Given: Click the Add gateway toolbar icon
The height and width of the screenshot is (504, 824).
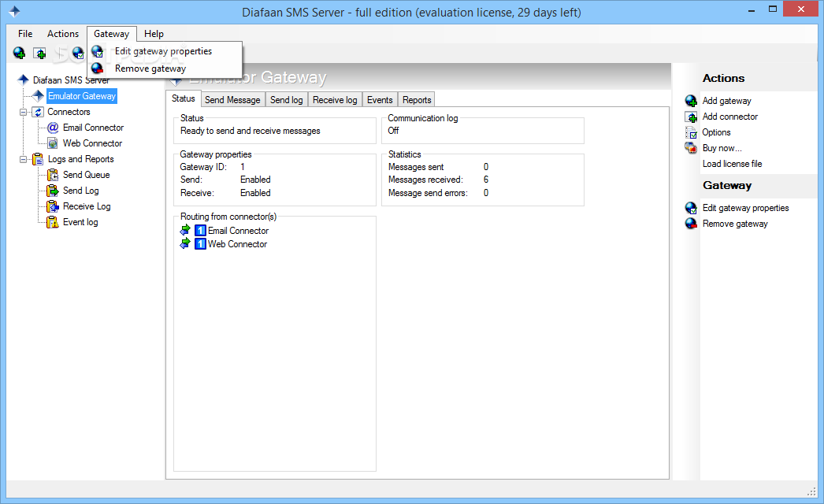Looking at the screenshot, I should (20, 53).
